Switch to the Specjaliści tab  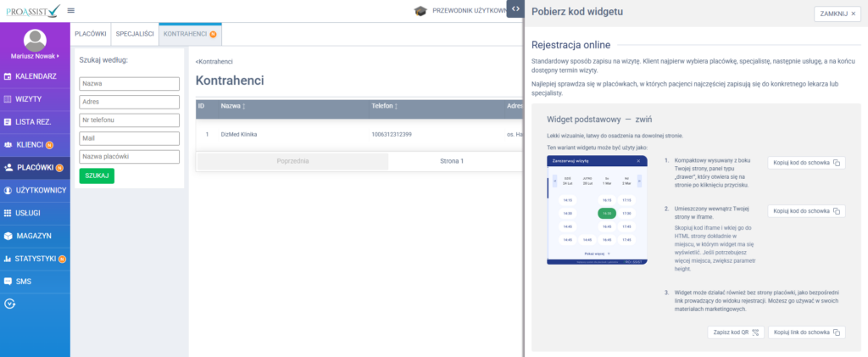134,34
